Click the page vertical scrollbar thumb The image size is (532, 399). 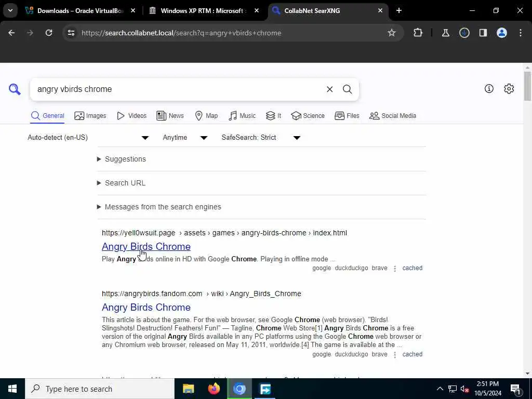click(x=527, y=86)
